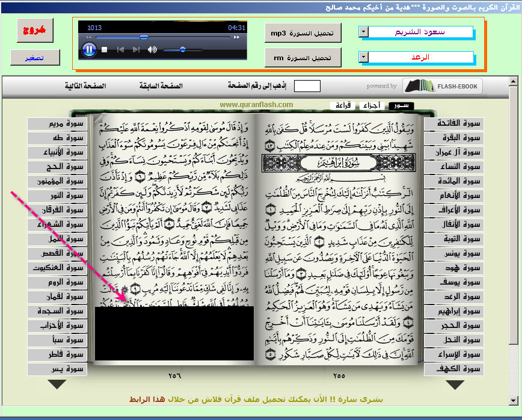This screenshot has height=420, width=522.
Task: Open سورة الأعراف
Action: coord(454,210)
